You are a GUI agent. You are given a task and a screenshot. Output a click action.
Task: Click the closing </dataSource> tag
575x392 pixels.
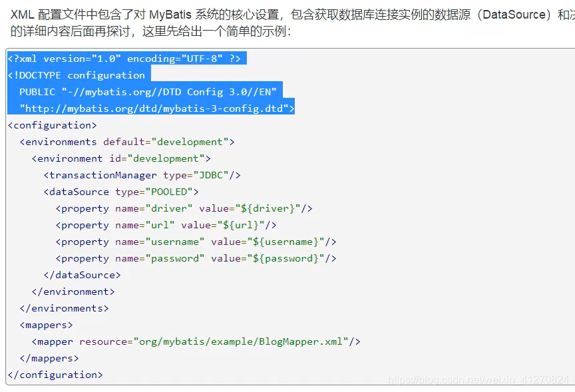click(x=82, y=275)
